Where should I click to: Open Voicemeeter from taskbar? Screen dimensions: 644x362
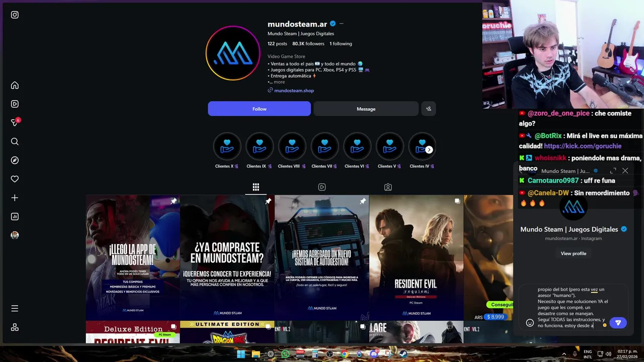[x=300, y=354]
